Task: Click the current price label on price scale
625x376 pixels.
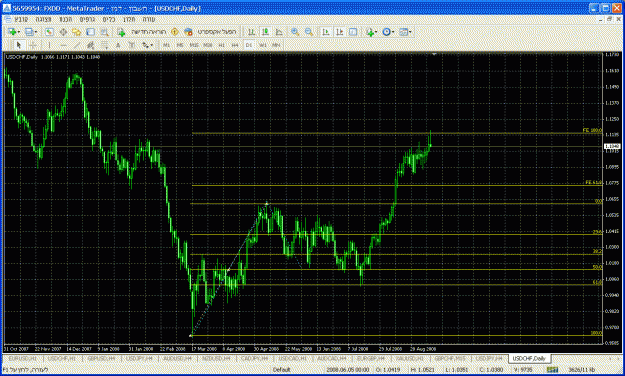Action: click(611, 146)
